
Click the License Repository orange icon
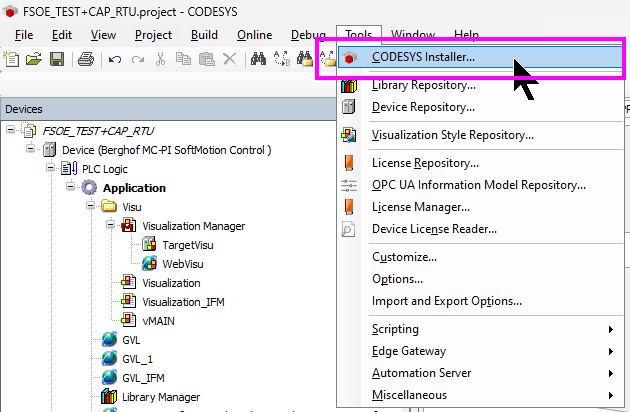click(x=349, y=163)
